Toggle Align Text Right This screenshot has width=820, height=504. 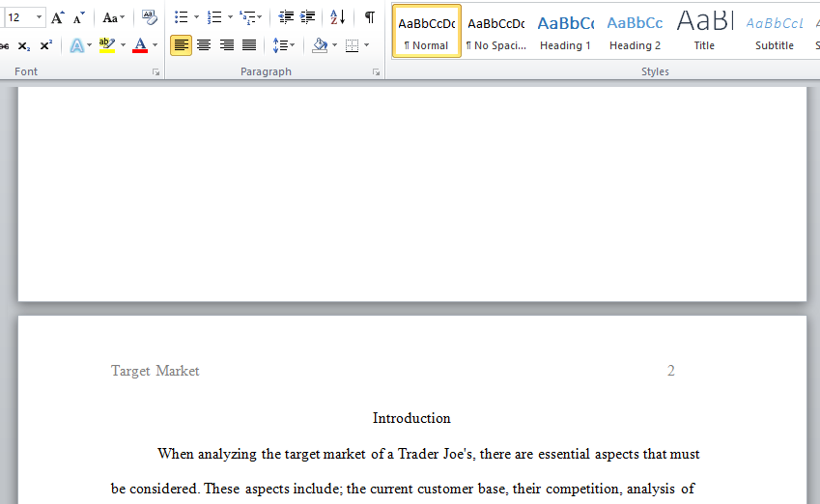click(x=226, y=45)
